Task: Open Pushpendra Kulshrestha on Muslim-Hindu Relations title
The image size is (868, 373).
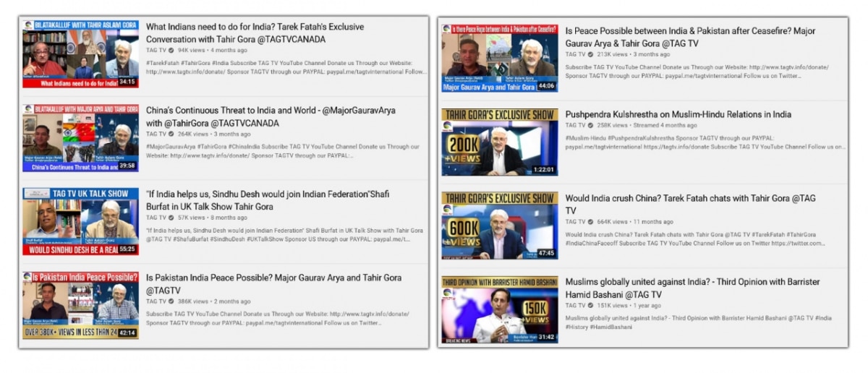Action: pyautogui.click(x=678, y=114)
